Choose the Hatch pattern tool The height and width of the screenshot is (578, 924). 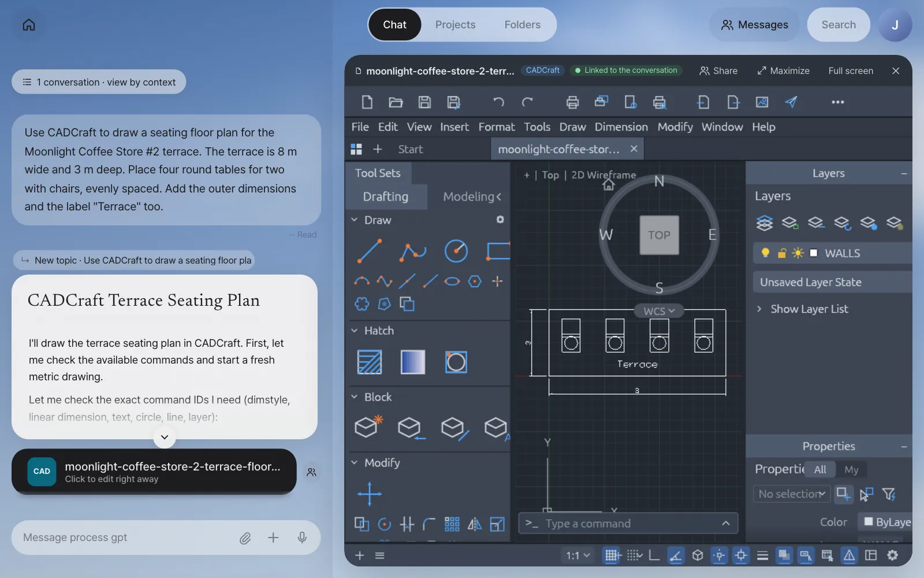[370, 362]
